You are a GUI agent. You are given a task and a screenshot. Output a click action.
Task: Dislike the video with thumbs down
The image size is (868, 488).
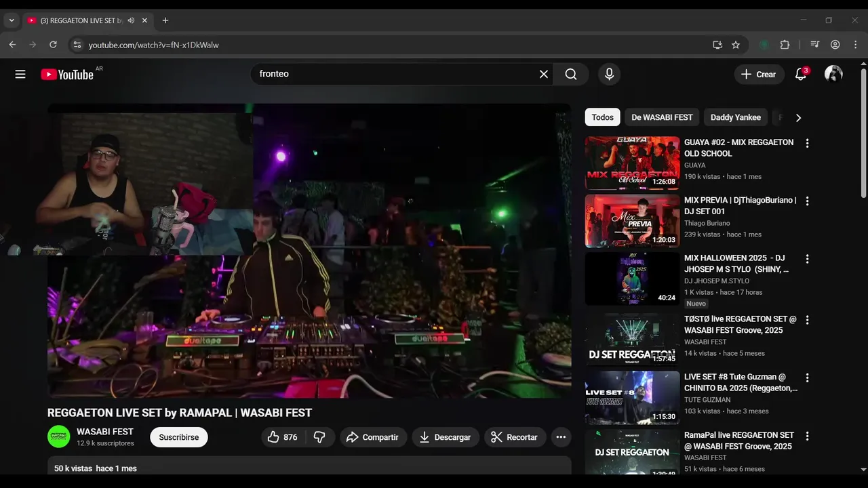[x=319, y=437]
